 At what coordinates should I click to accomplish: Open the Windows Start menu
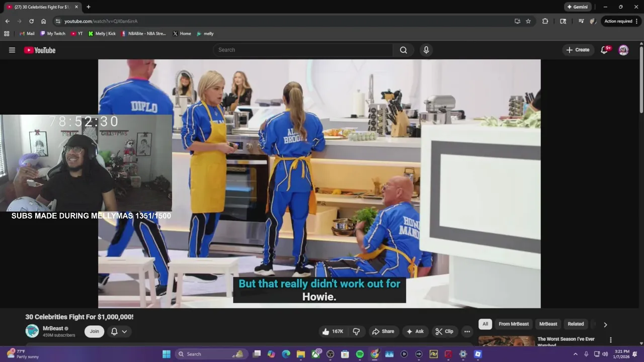pyautogui.click(x=166, y=354)
